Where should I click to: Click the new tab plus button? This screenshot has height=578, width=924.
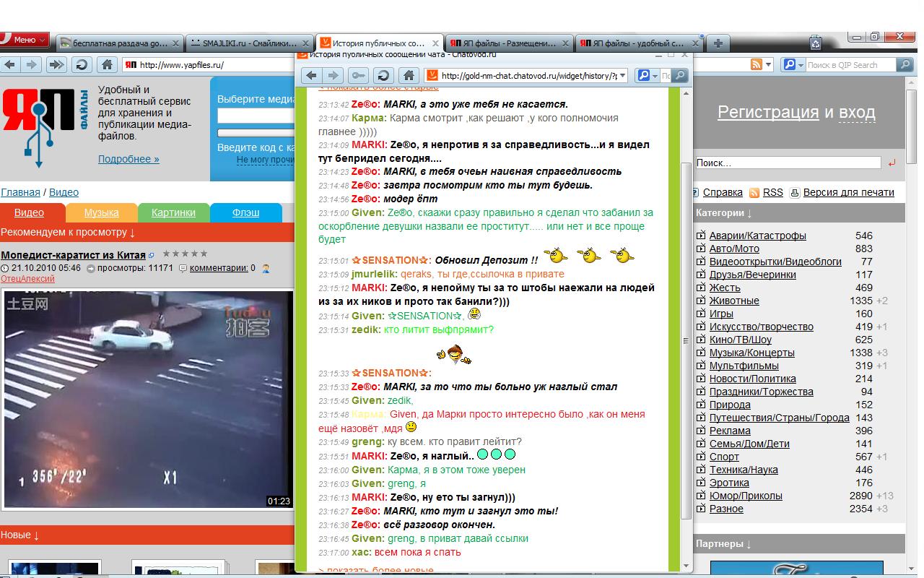[x=718, y=43]
